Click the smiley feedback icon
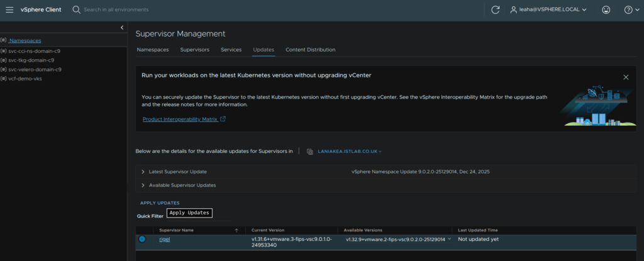The height and width of the screenshot is (261, 644). coord(606,9)
